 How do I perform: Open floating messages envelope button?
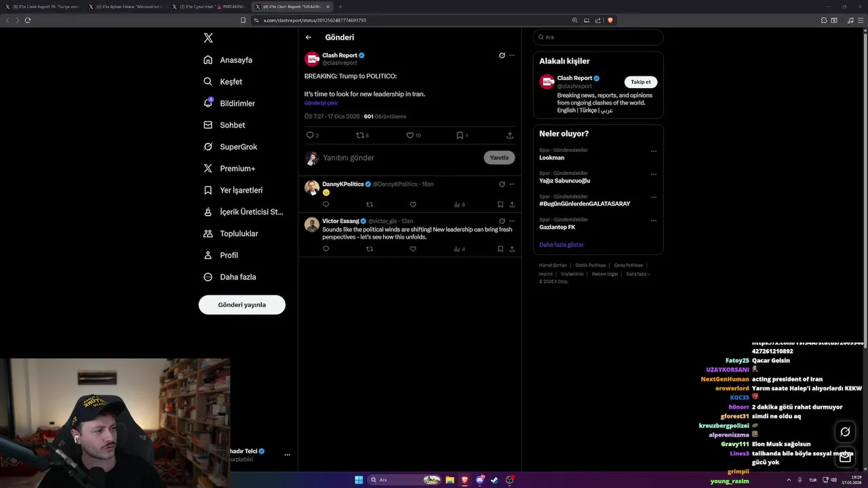(845, 457)
